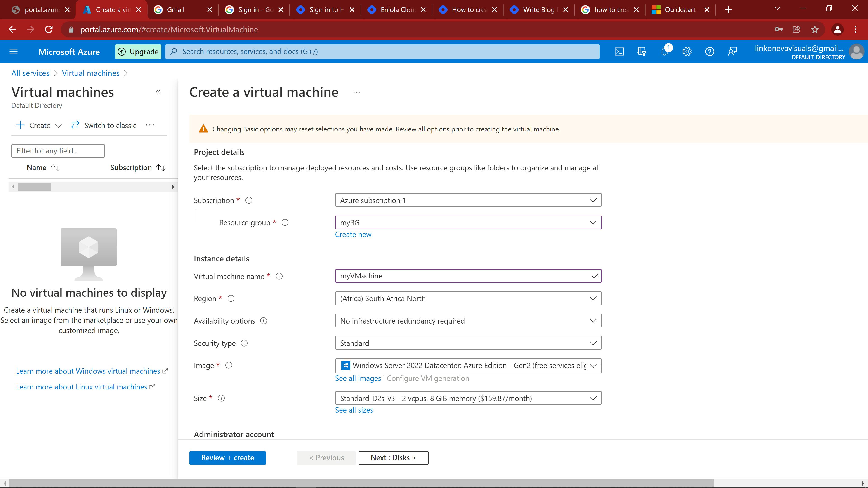Click the Filter for any field box
This screenshot has height=488, width=868.
(x=58, y=151)
